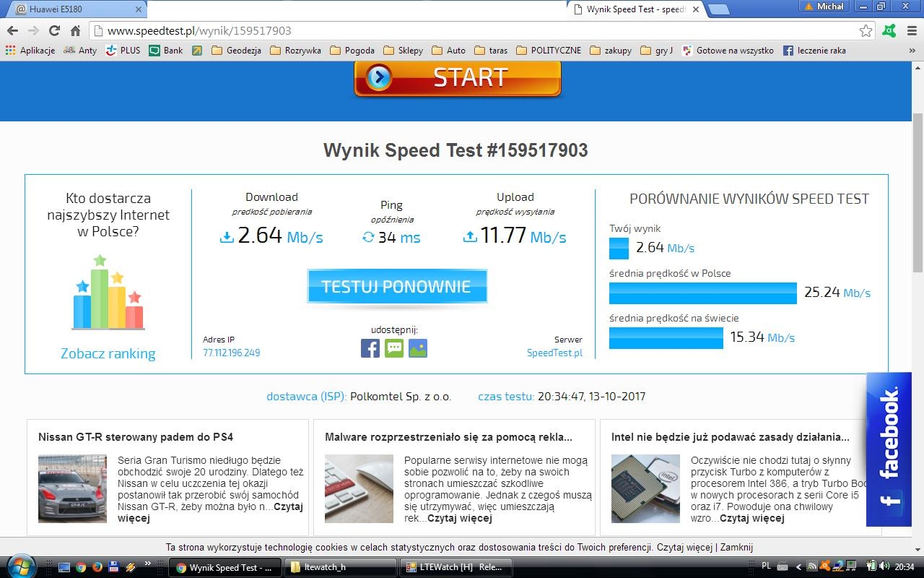Click the browser forward arrow
The image size is (924, 578).
33,31
